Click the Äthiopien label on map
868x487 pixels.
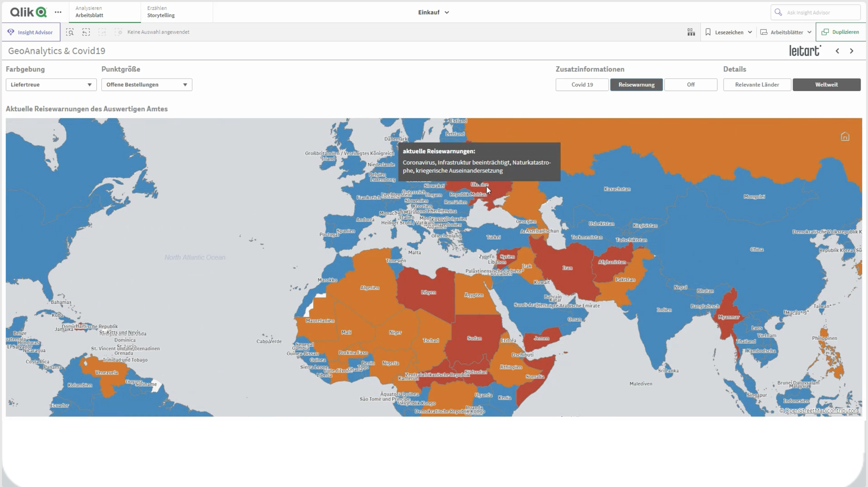click(511, 367)
